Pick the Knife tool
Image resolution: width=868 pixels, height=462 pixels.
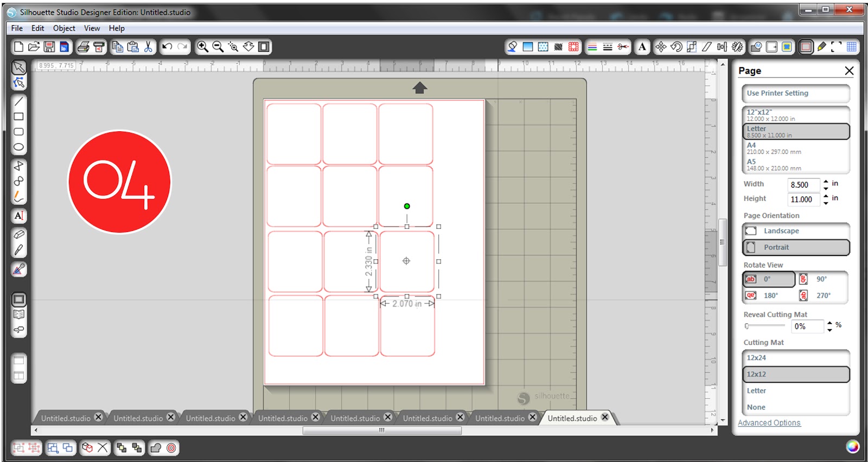[x=19, y=250]
